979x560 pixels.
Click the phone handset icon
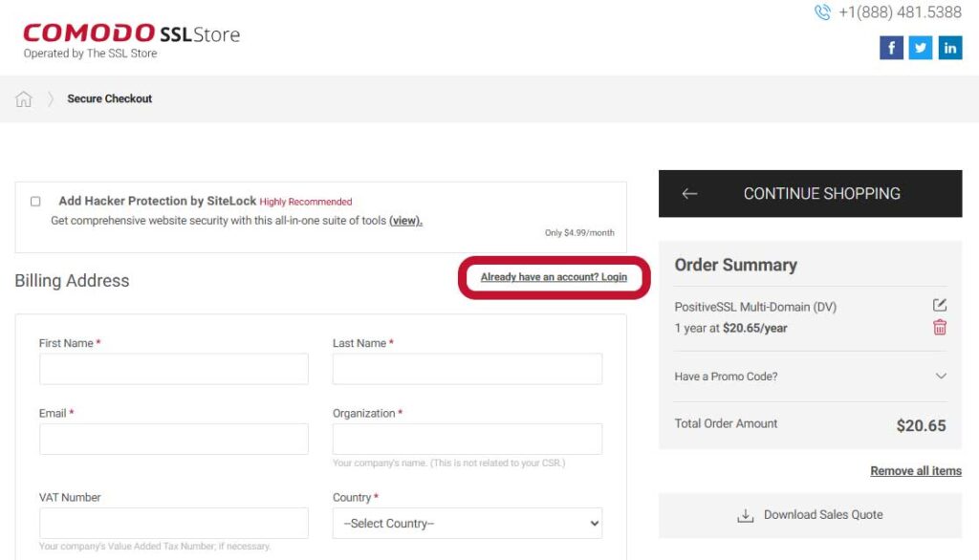coord(822,12)
